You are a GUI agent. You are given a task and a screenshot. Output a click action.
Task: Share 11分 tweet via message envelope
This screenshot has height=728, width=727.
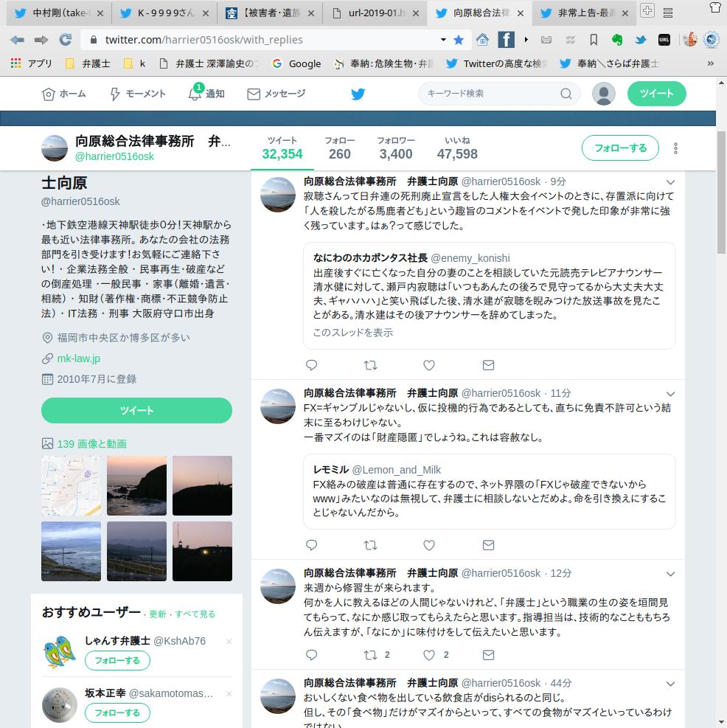coord(488,544)
